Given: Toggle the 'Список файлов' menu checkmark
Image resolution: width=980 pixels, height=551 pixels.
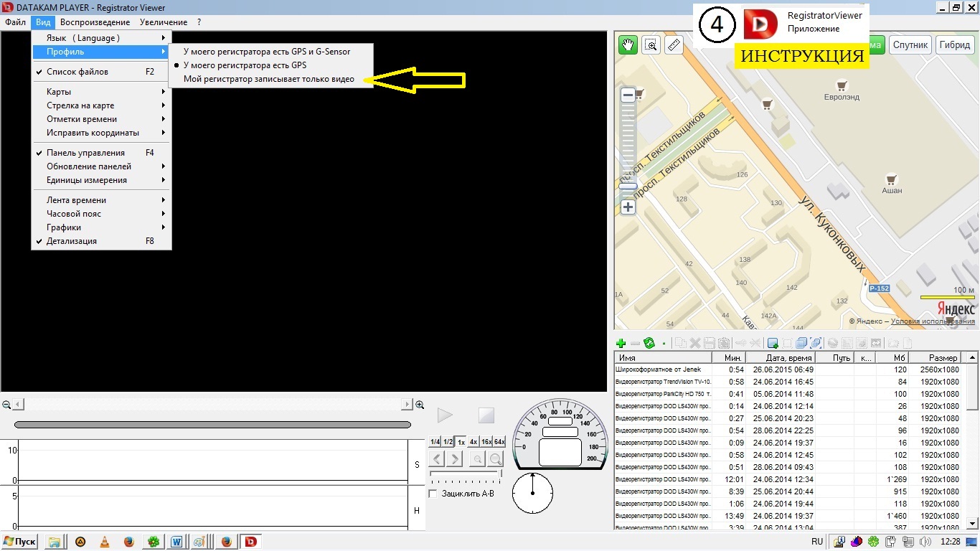Looking at the screenshot, I should tap(77, 72).
